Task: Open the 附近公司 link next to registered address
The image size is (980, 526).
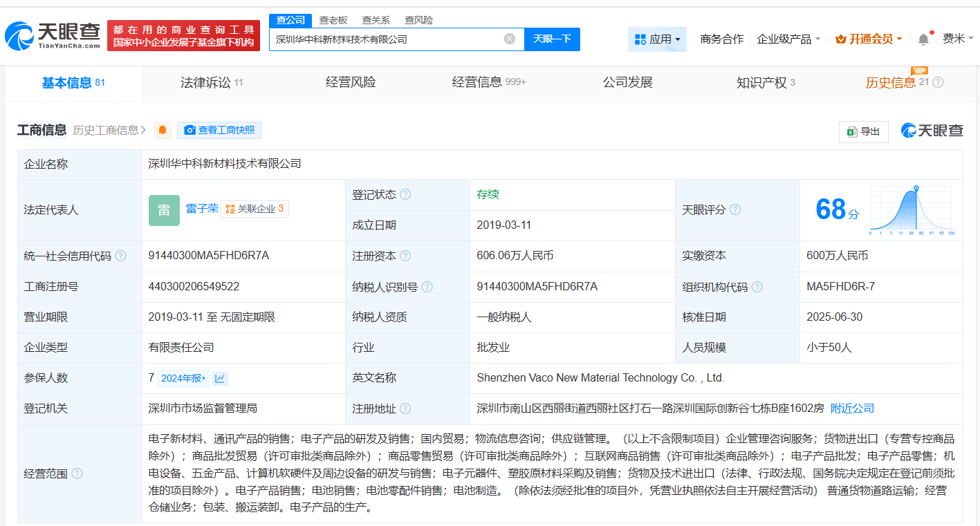Action: point(851,408)
